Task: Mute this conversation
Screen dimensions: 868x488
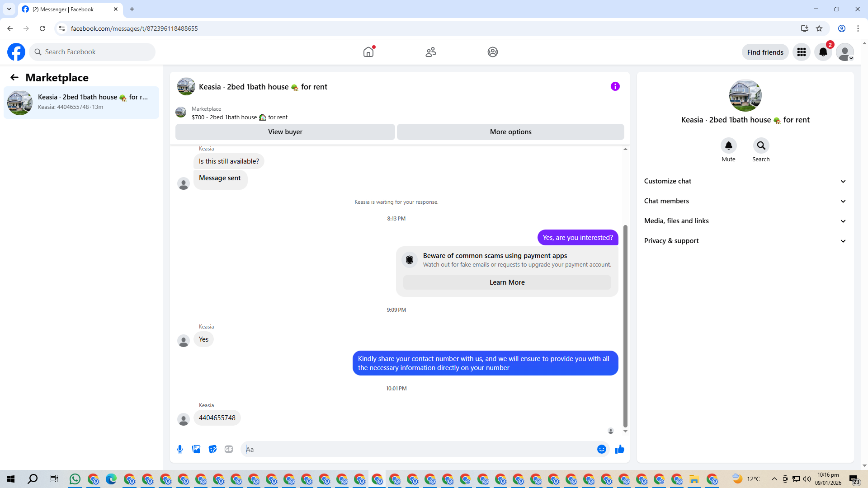Action: (728, 145)
